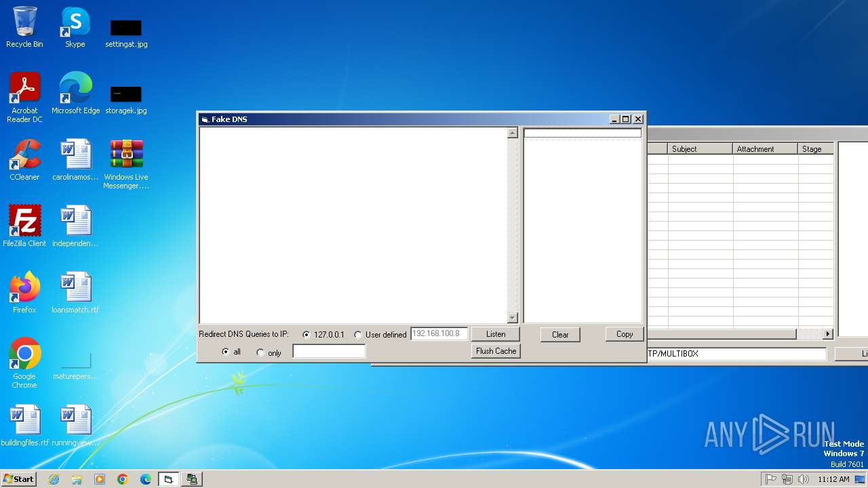Open the Microsoft Edge desktop shortcut
The height and width of the screenshot is (488, 868).
coord(75,94)
